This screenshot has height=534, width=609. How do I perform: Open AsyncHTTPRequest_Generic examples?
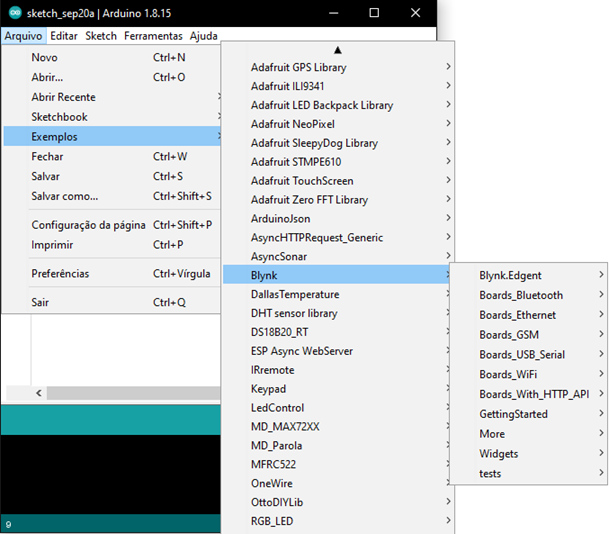(338, 238)
